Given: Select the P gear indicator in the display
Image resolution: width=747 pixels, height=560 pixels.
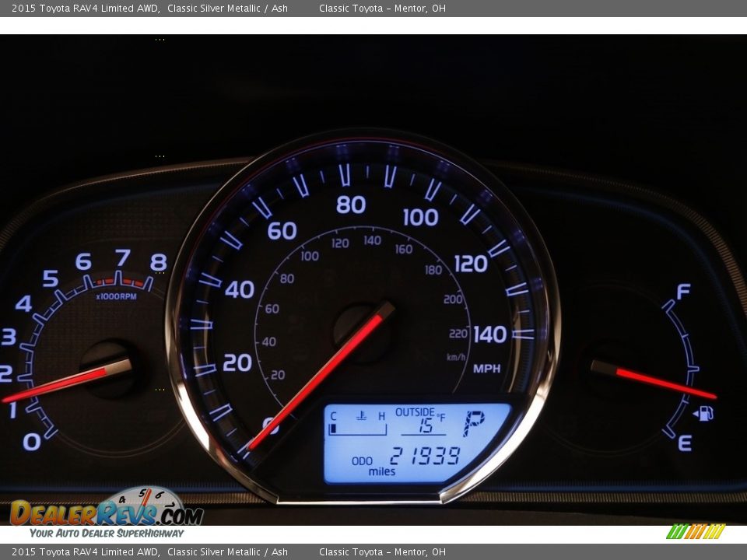Looking at the screenshot, I should click(x=473, y=424).
